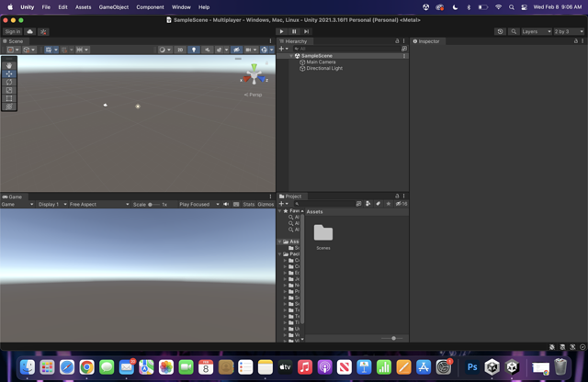Open Photoshop from the dock
The height and width of the screenshot is (382, 588).
coord(472,367)
